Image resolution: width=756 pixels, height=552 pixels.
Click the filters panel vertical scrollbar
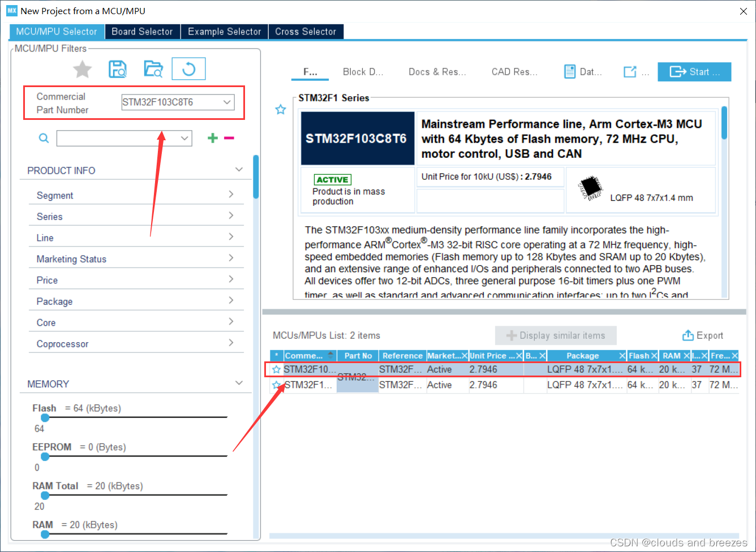pyautogui.click(x=256, y=177)
